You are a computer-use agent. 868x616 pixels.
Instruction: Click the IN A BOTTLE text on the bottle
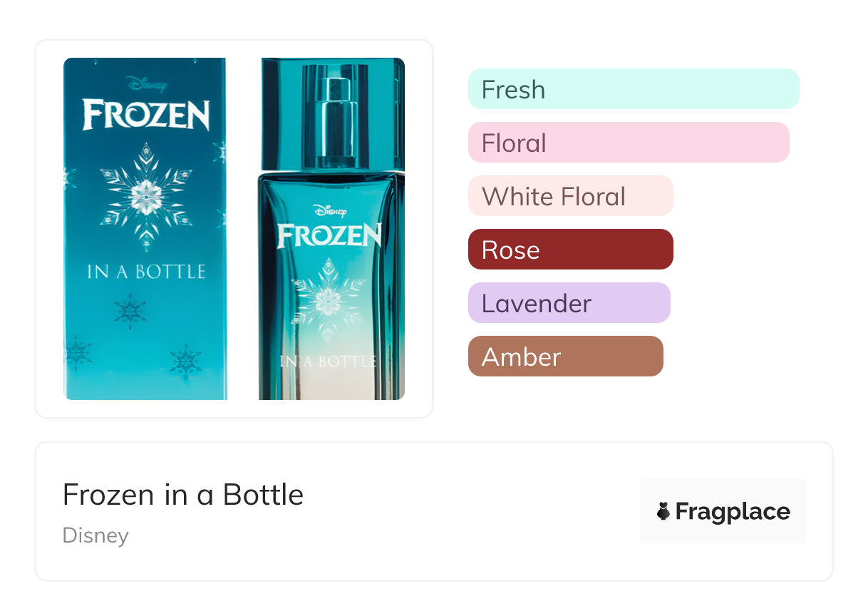pos(329,362)
